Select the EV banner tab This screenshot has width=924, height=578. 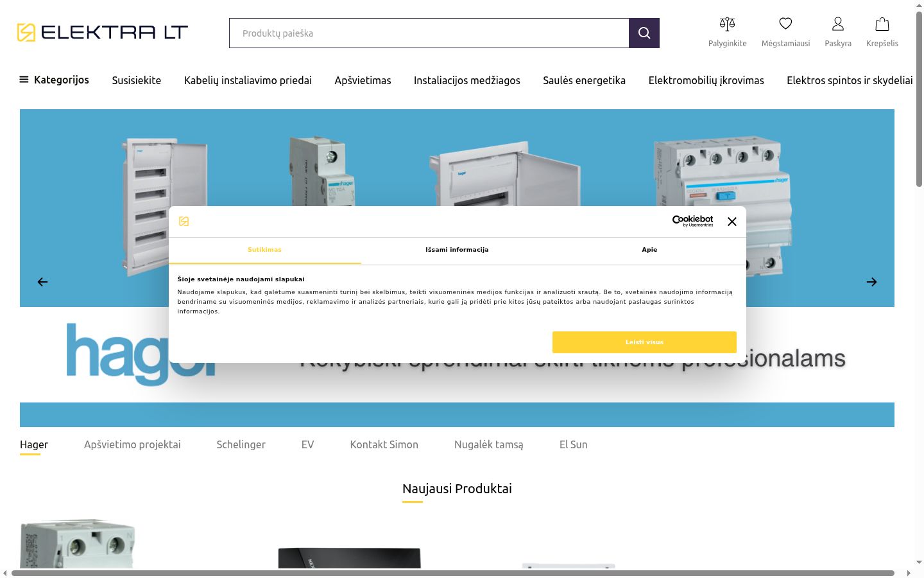click(x=307, y=444)
